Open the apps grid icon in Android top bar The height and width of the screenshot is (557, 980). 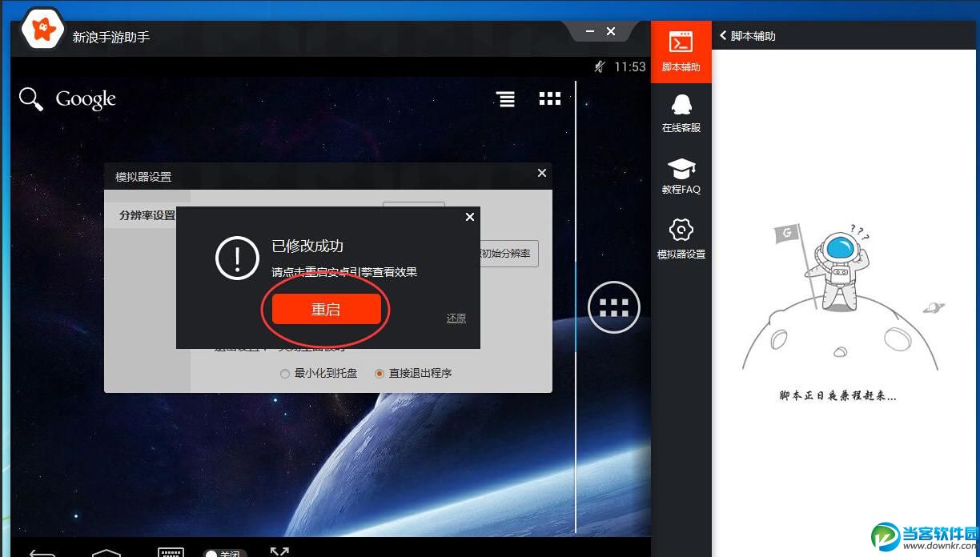point(550,98)
